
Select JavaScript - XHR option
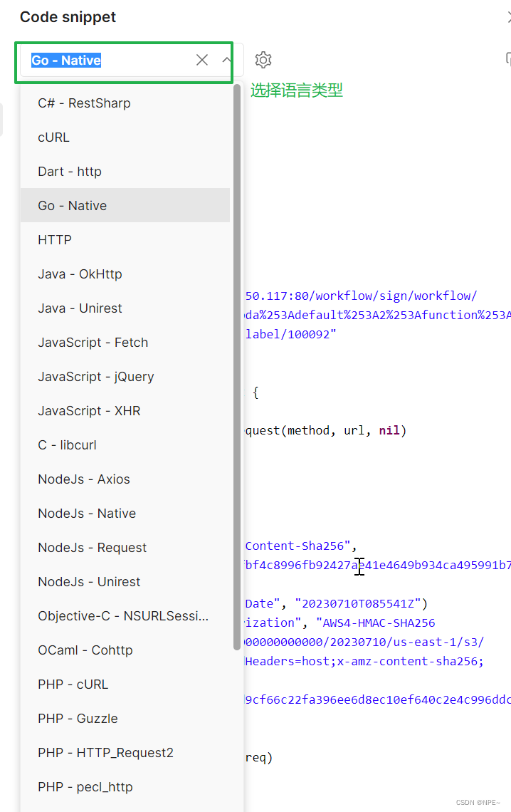[125, 411]
